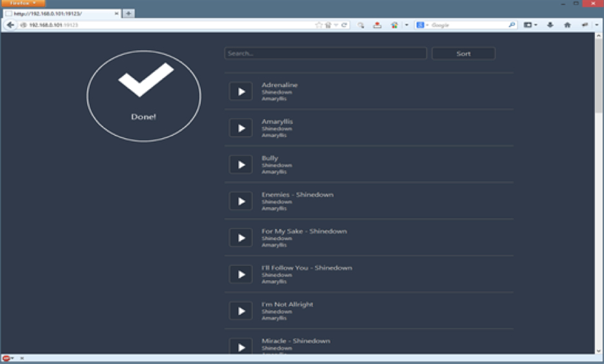
Task: Go back with the browser back arrow
Action: (x=10, y=25)
